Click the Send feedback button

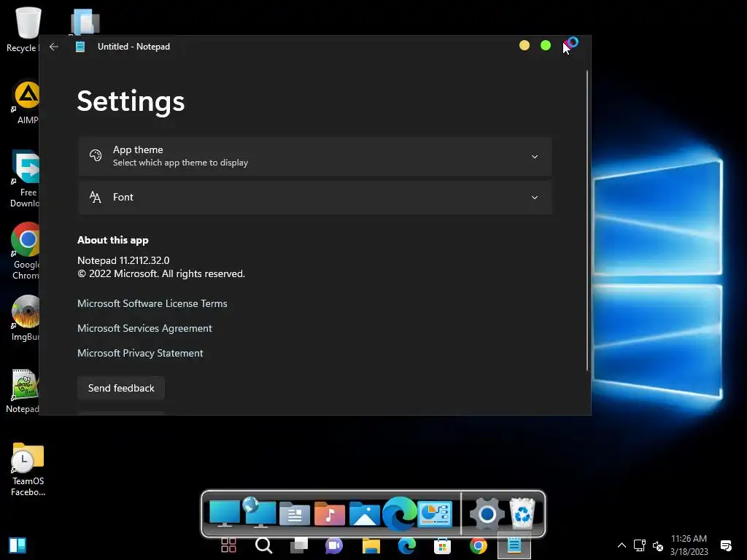[x=121, y=388]
